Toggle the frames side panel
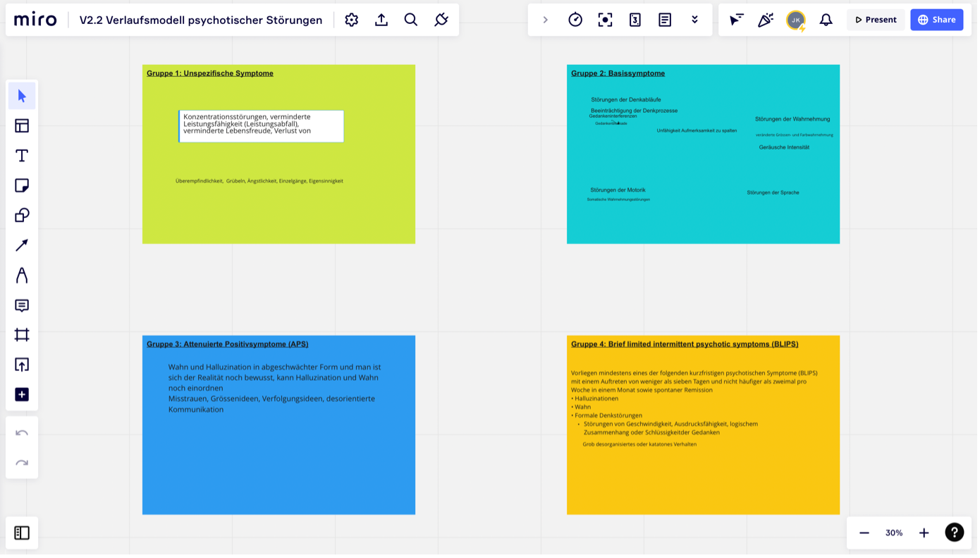980x558 pixels. [22, 533]
